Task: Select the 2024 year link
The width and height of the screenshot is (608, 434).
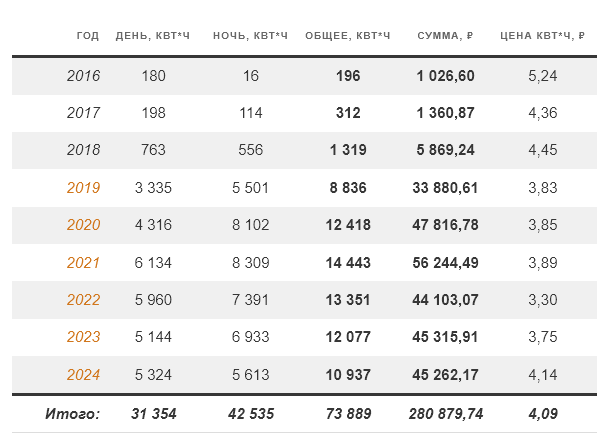Action: pyautogui.click(x=83, y=375)
